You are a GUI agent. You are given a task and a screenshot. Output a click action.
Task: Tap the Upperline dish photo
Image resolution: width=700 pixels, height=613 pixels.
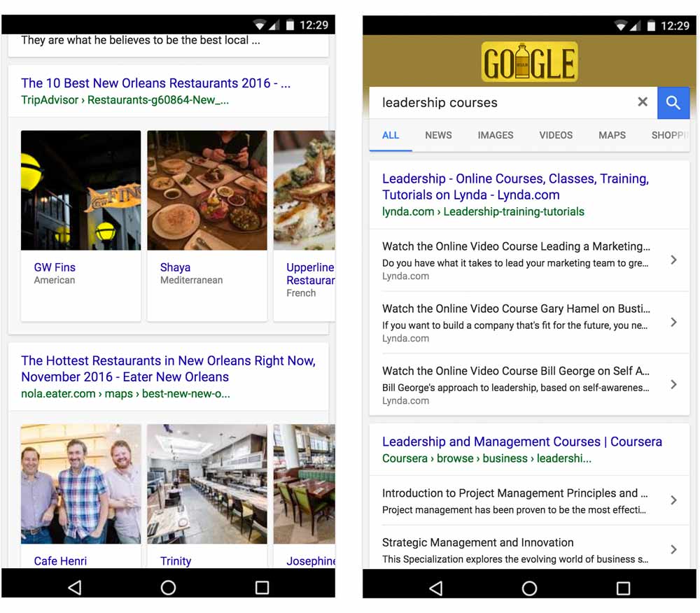(304, 190)
